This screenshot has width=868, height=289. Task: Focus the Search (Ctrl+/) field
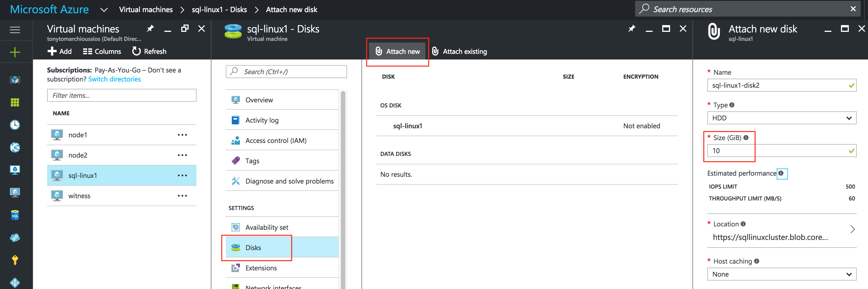point(286,71)
